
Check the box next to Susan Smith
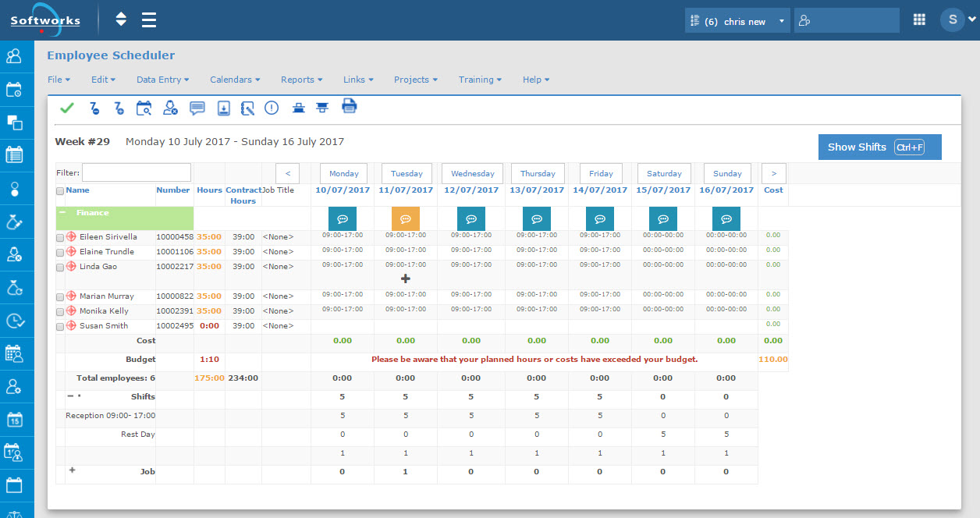click(60, 326)
